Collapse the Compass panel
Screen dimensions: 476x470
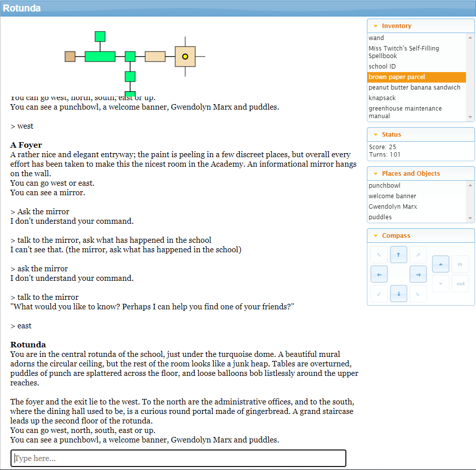375,236
